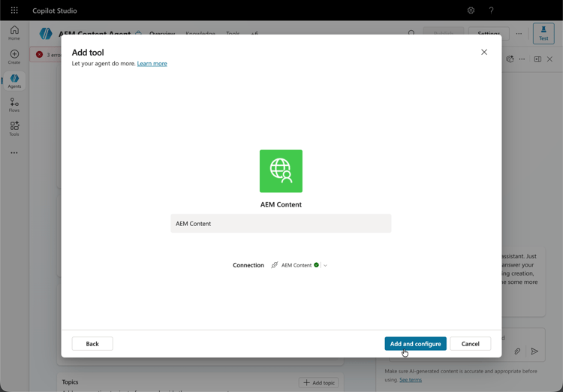Click the red error indicator icon

coord(40,55)
